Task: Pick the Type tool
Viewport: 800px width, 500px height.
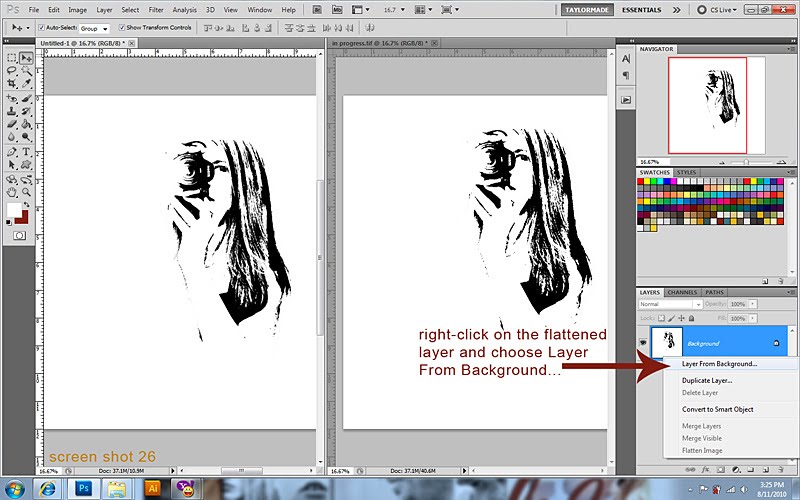Action: (x=25, y=152)
